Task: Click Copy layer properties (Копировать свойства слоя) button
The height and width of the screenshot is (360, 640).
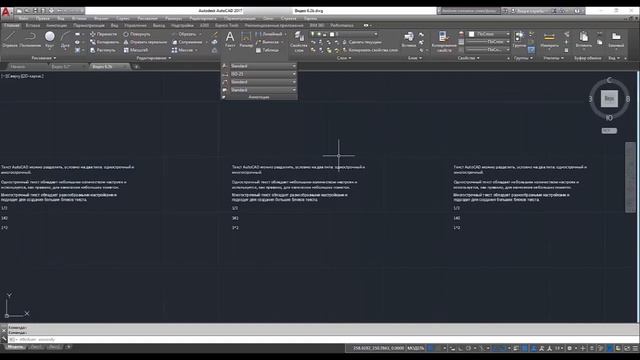Action: click(370, 50)
